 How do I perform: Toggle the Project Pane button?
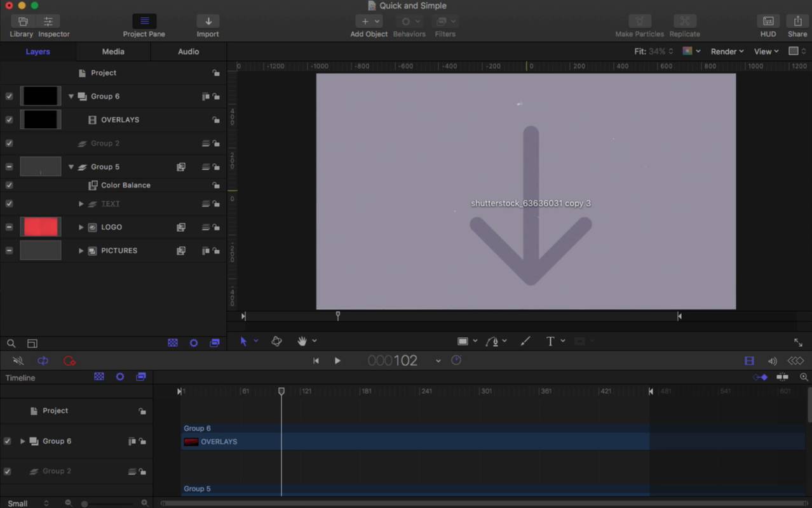pos(144,21)
